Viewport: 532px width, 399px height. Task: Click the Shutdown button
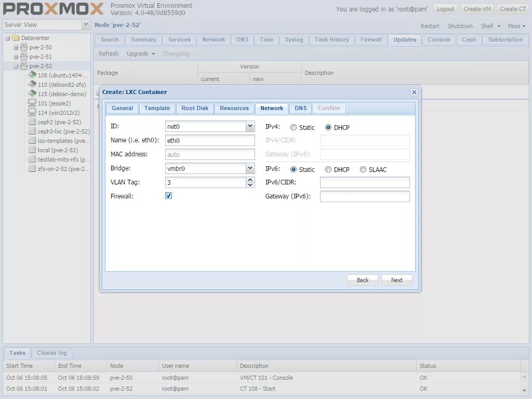460,26
